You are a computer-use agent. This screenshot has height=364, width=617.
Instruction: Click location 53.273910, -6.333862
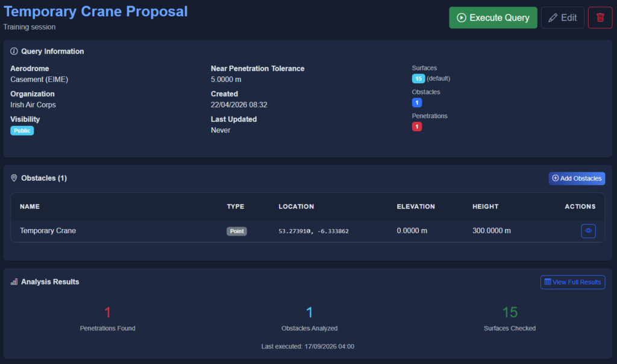[313, 231]
